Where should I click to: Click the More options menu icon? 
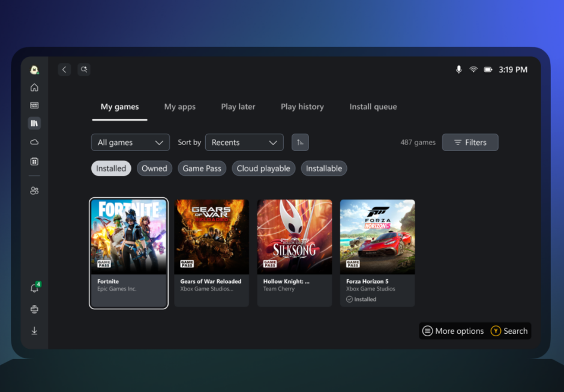(427, 331)
